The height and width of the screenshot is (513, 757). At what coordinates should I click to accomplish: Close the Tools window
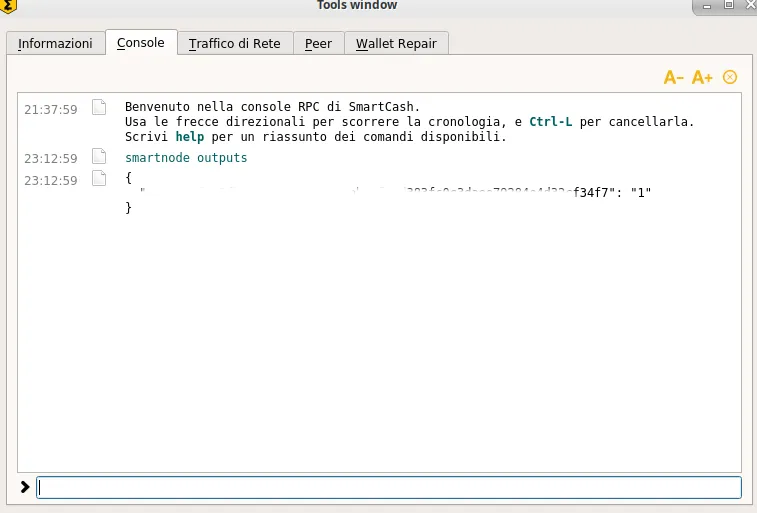[751, 5]
